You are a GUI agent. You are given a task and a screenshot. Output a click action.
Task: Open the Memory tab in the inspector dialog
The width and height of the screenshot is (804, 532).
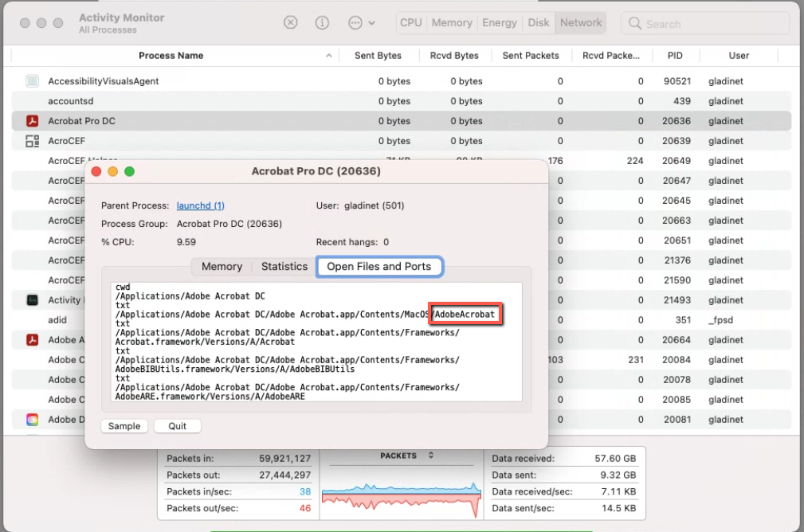tap(222, 267)
